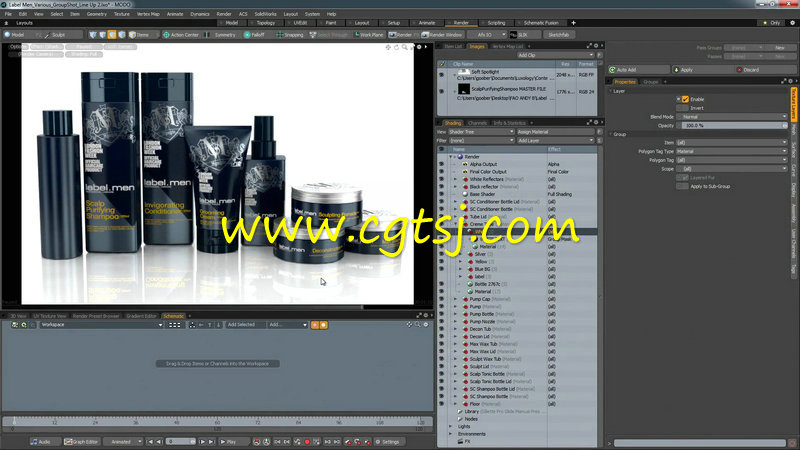800x450 pixels.
Task: Open Add Clip dropdown
Action: (x=556, y=55)
